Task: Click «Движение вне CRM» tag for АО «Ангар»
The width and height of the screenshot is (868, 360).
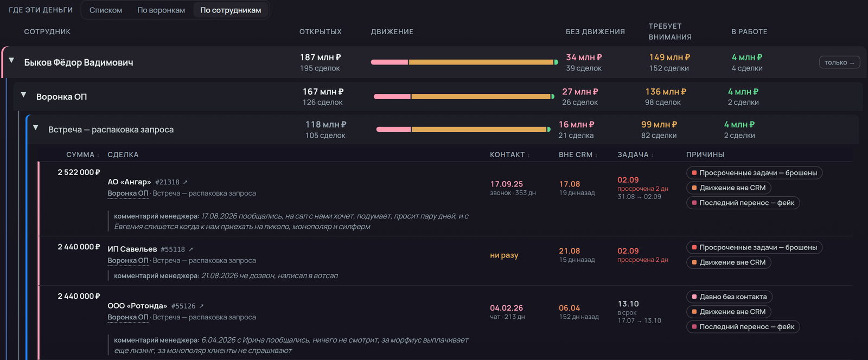Action: coord(729,188)
